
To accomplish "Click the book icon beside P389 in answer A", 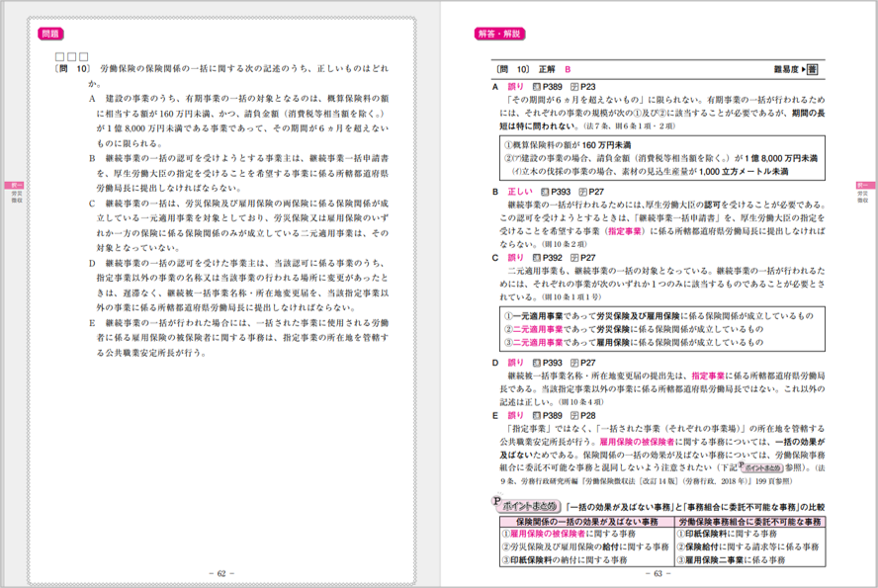I will tap(535, 87).
